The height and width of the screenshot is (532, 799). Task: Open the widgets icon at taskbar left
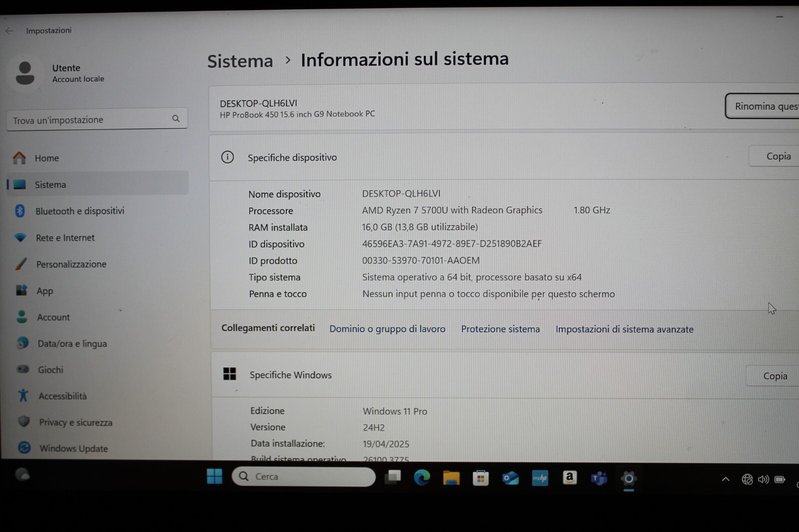(x=22, y=475)
